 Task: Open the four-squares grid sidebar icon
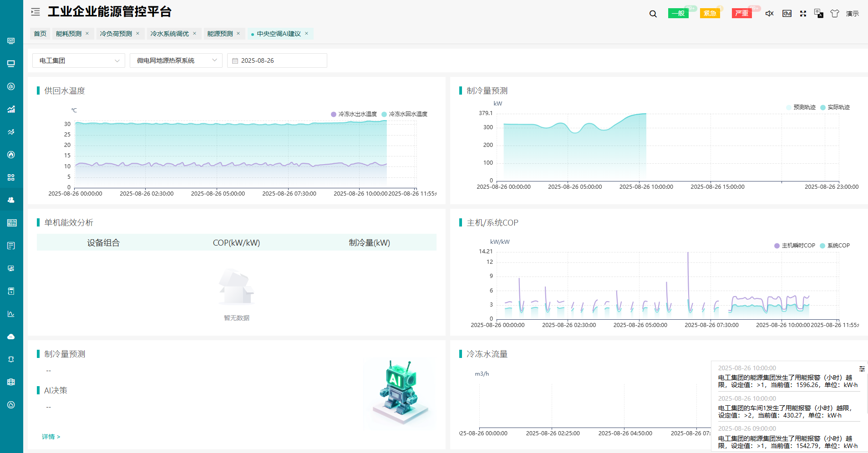[11, 177]
